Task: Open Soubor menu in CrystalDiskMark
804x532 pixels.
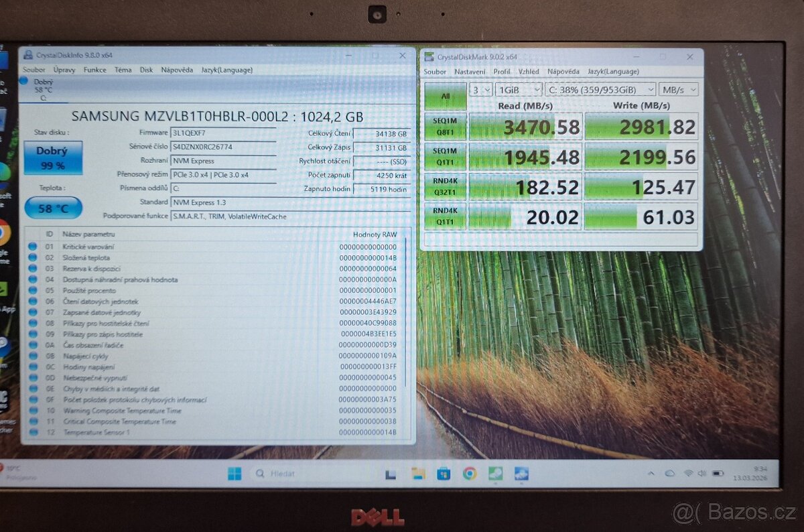Action: pyautogui.click(x=435, y=72)
